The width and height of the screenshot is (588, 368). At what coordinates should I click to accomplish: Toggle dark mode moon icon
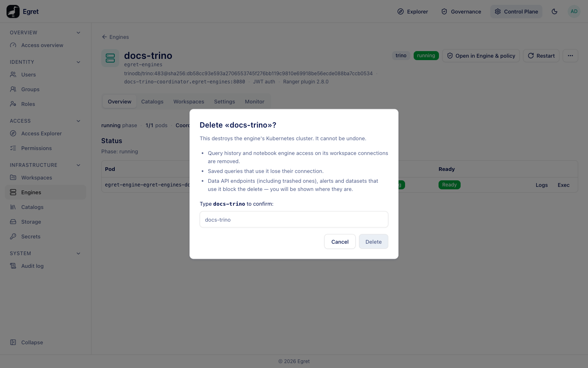[x=555, y=11]
